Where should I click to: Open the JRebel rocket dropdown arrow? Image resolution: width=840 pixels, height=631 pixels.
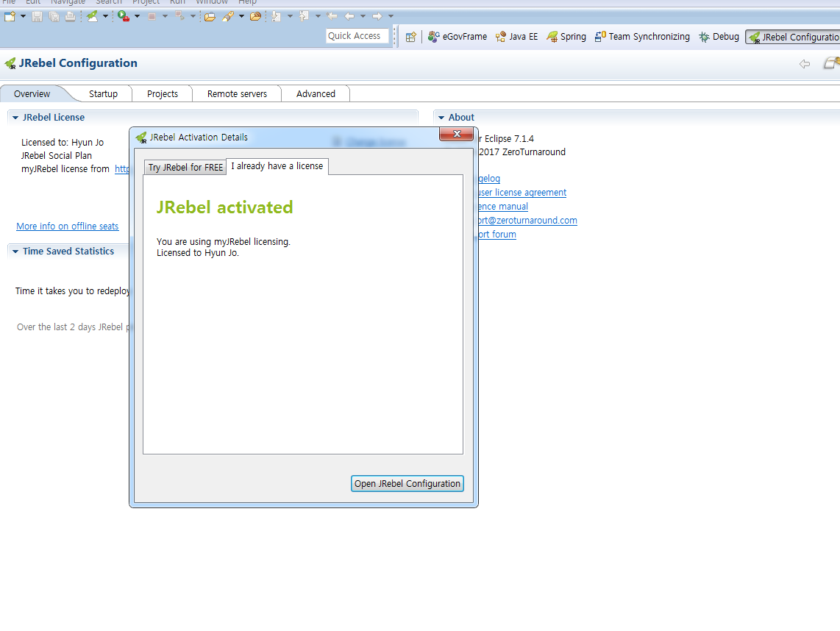pos(105,17)
